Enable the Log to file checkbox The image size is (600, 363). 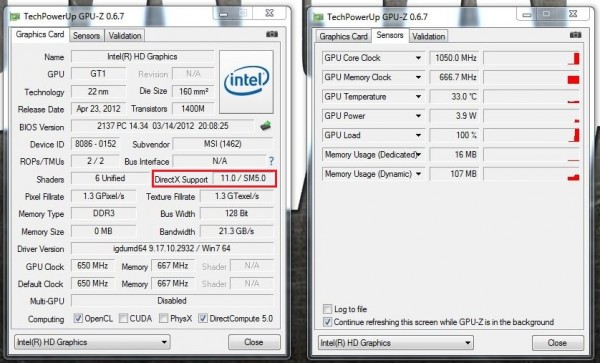[x=328, y=309]
